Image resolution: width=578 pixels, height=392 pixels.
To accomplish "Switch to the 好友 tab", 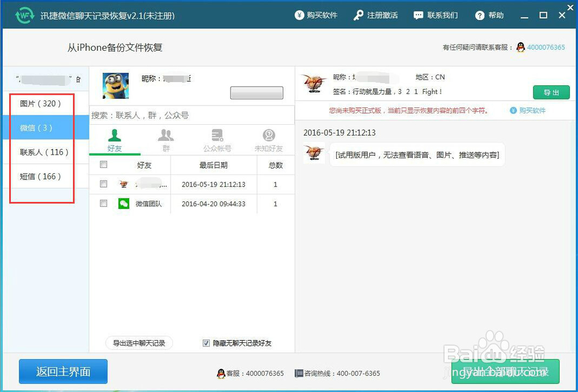I will (x=114, y=141).
